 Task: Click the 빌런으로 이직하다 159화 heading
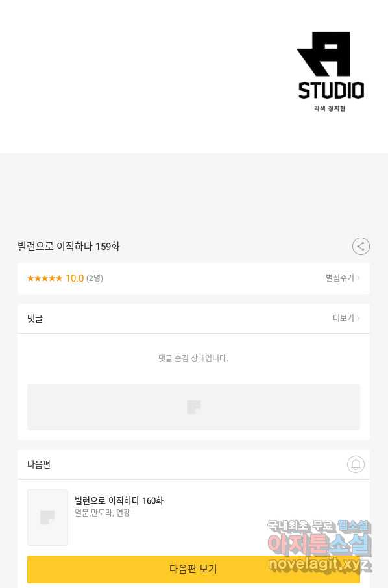(69, 247)
